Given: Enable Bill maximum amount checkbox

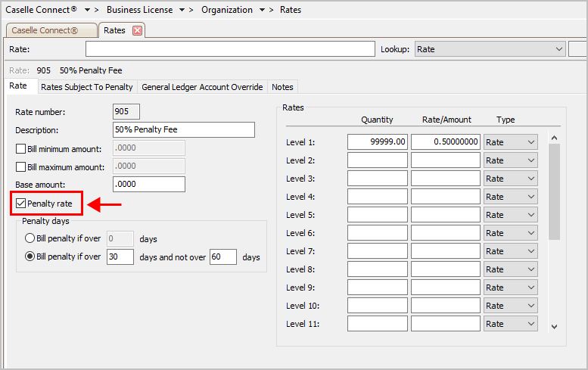Looking at the screenshot, I should click(x=20, y=166).
